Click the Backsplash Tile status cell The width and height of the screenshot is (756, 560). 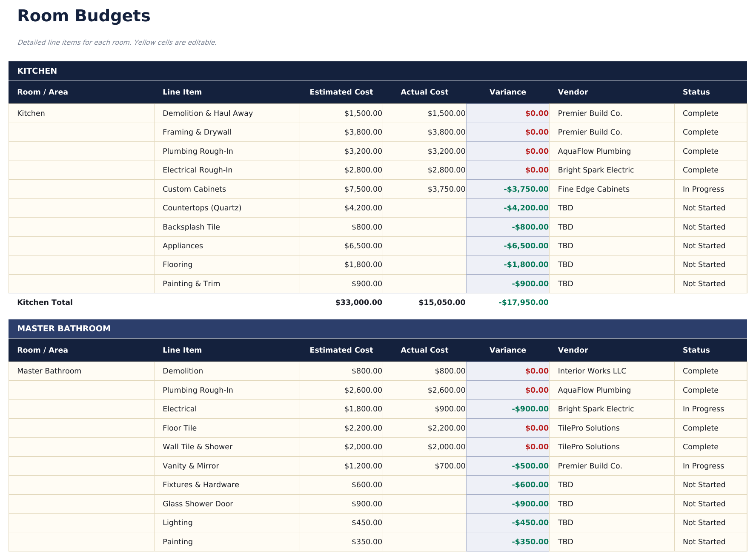click(x=710, y=227)
